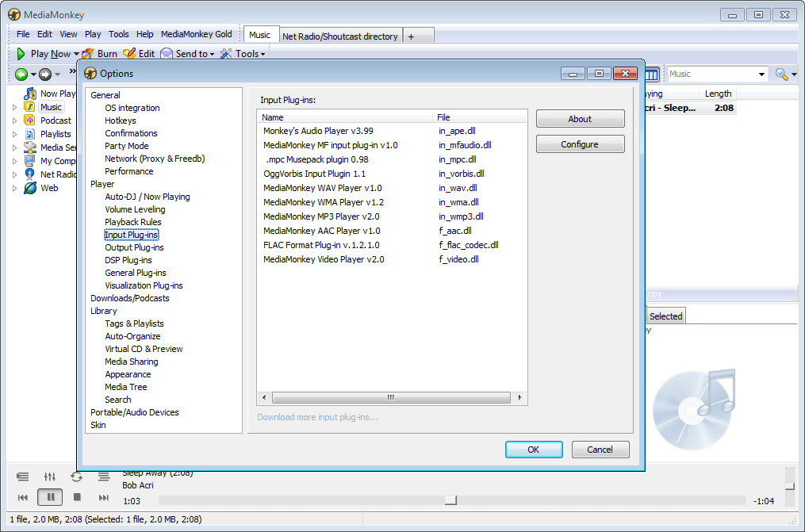Open the equalizer from the player bar
The height and width of the screenshot is (532, 805).
coord(50,477)
